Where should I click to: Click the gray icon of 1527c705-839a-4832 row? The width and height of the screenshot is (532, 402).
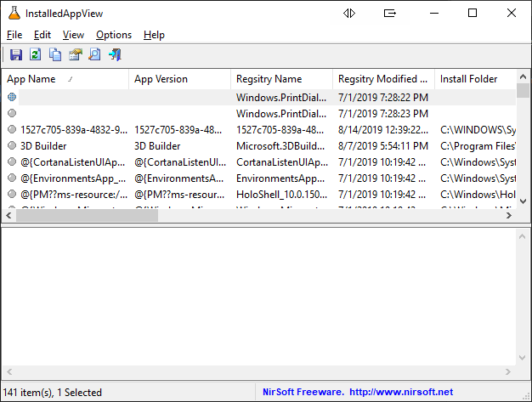click(x=12, y=129)
